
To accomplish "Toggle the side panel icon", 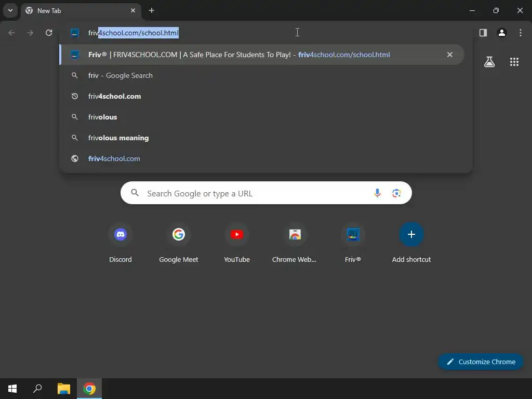I will coord(483,33).
